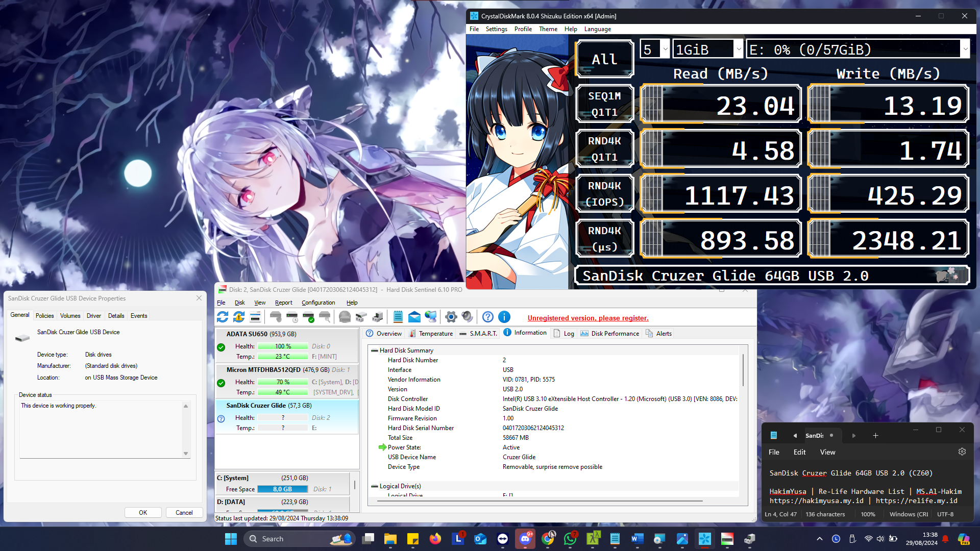Screen dimensions: 980x551
Task: Open the Configuration menu in Hard Disk Sentinel
Action: (318, 303)
